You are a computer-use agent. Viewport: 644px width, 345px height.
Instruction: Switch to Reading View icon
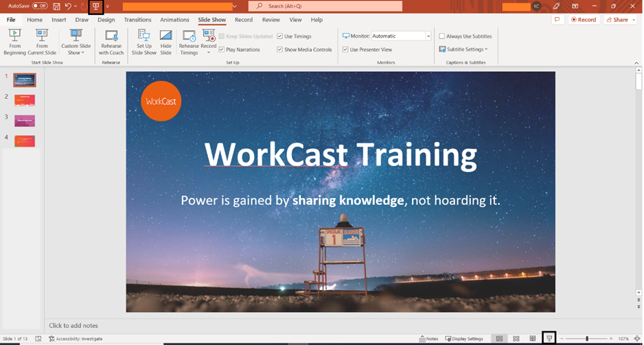533,339
